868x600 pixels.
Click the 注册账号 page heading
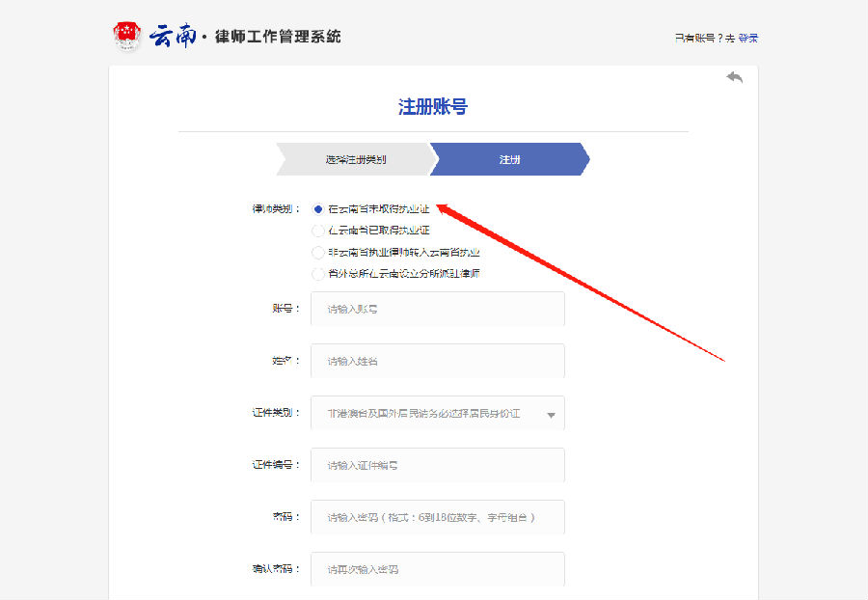(433, 107)
